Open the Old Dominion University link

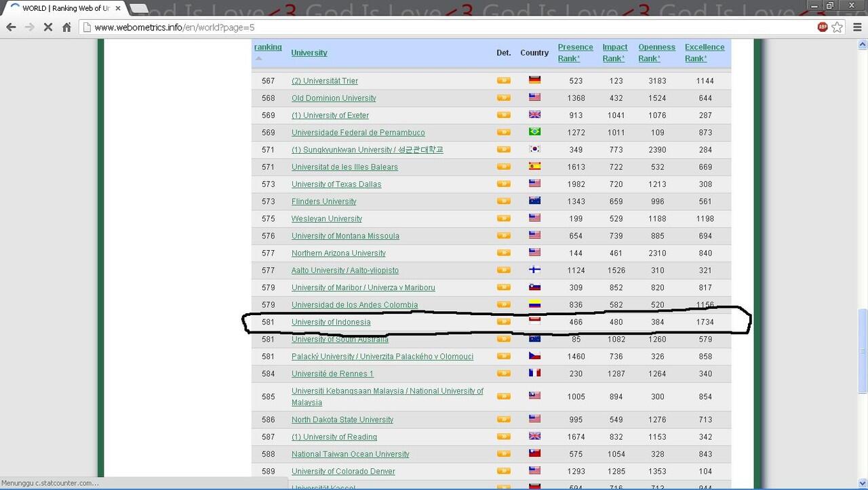pyautogui.click(x=334, y=98)
